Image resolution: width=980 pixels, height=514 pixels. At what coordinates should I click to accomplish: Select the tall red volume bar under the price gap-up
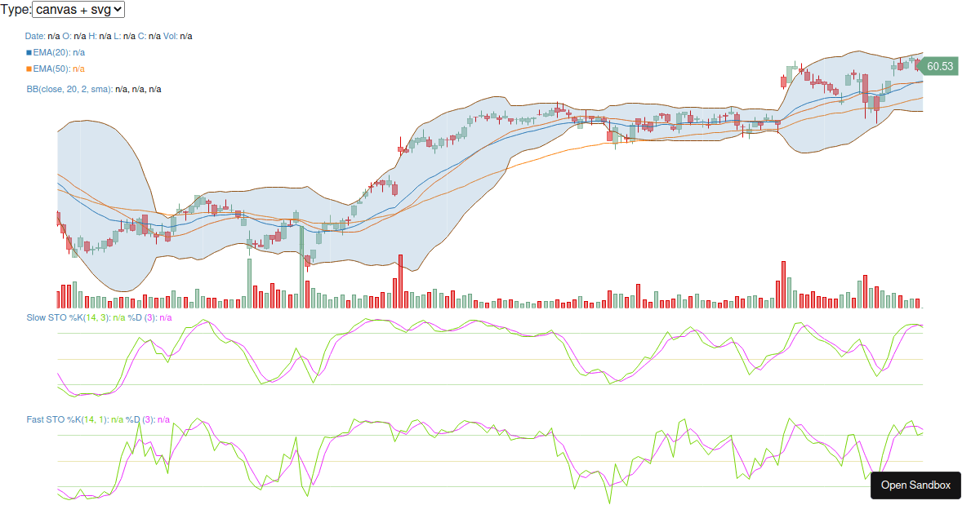click(783, 284)
